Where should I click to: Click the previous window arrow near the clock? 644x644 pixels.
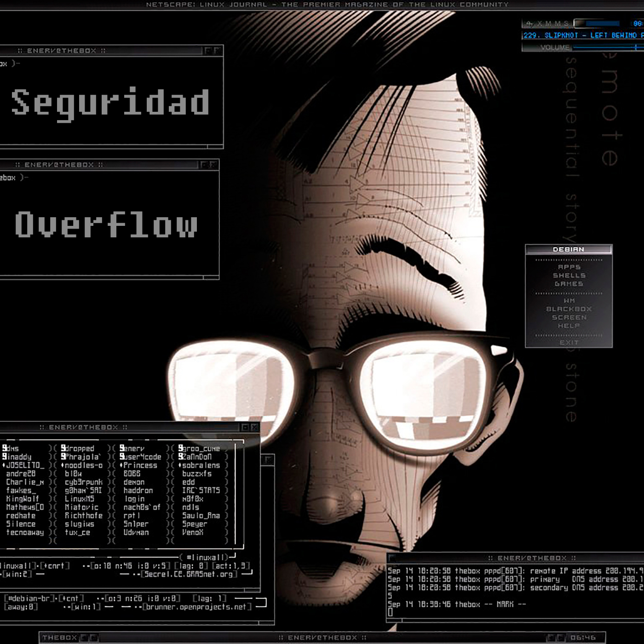551,638
